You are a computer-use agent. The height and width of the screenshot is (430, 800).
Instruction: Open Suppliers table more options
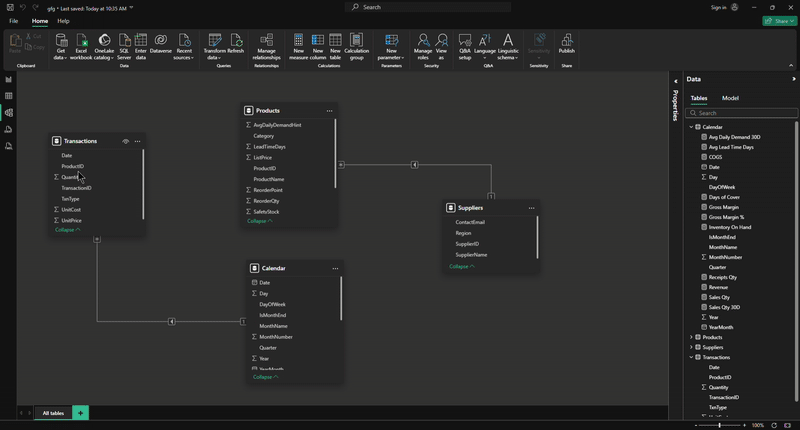532,208
